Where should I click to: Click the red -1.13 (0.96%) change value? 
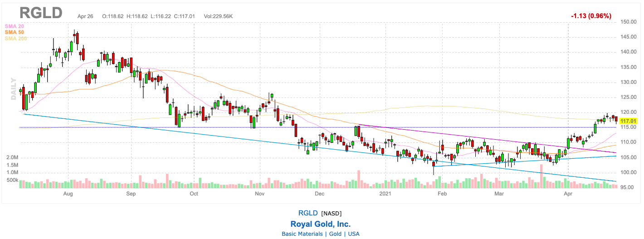[x=591, y=16]
